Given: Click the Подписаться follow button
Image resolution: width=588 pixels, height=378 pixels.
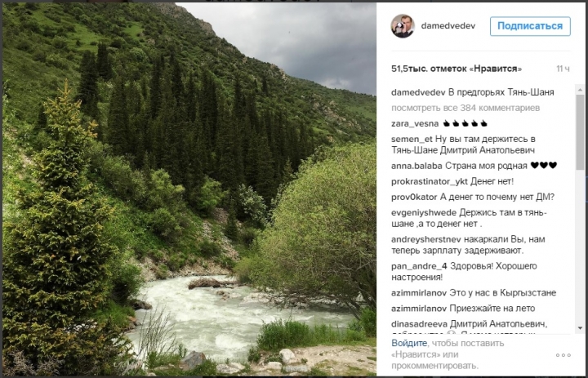Looking at the screenshot, I should 530,26.
